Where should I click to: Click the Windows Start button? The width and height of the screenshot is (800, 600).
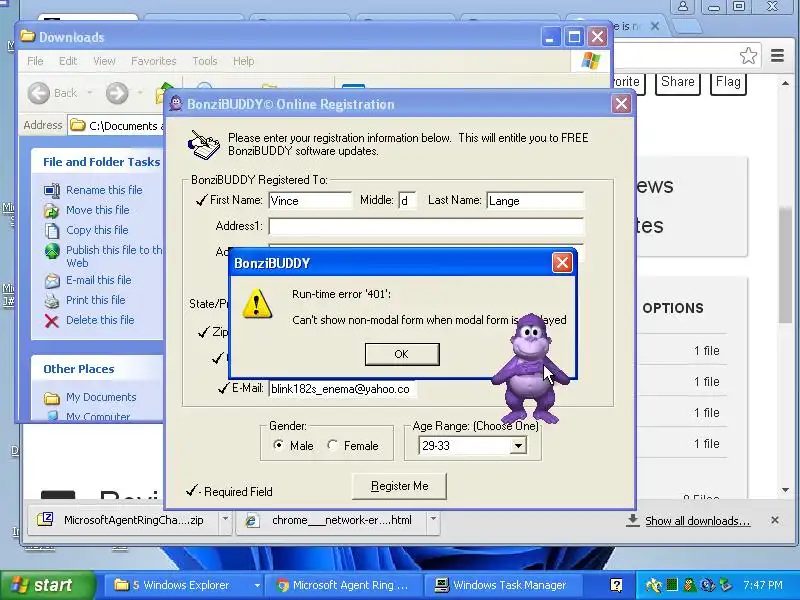coord(47,585)
